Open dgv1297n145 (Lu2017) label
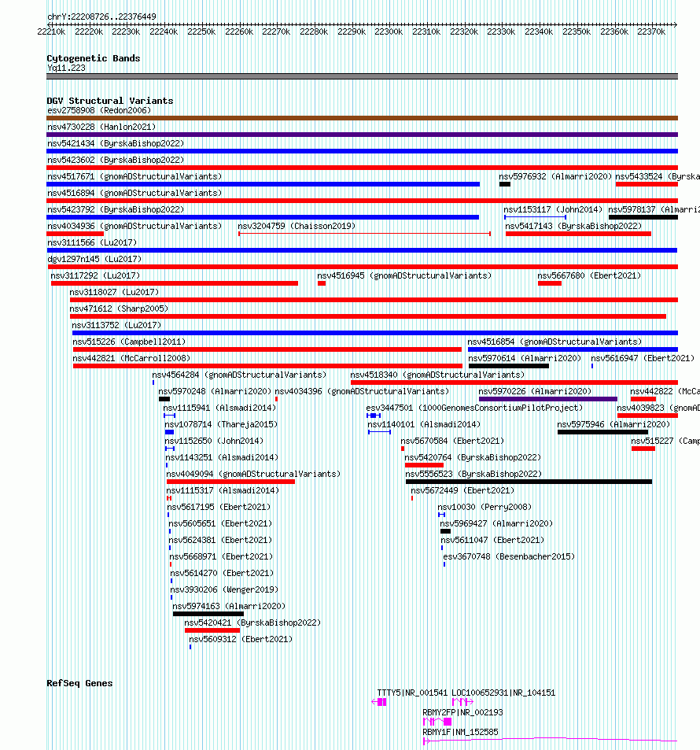 94,259
